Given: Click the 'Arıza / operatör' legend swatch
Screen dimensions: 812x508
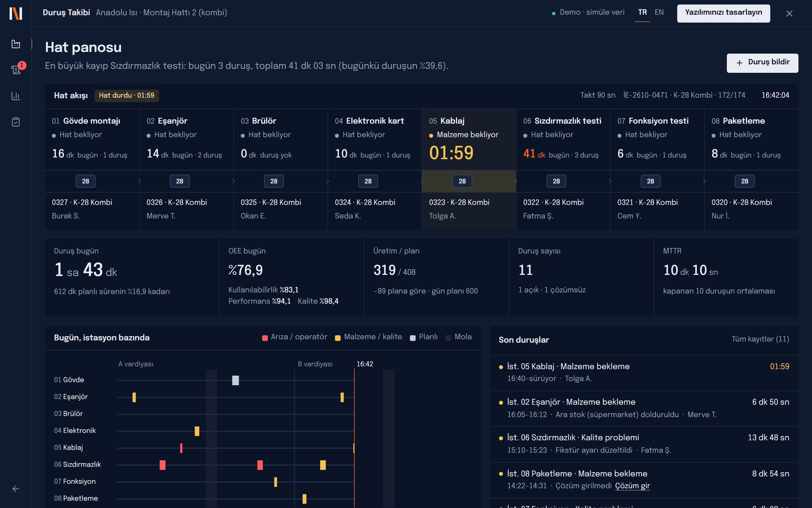Looking at the screenshot, I should 265,338.
